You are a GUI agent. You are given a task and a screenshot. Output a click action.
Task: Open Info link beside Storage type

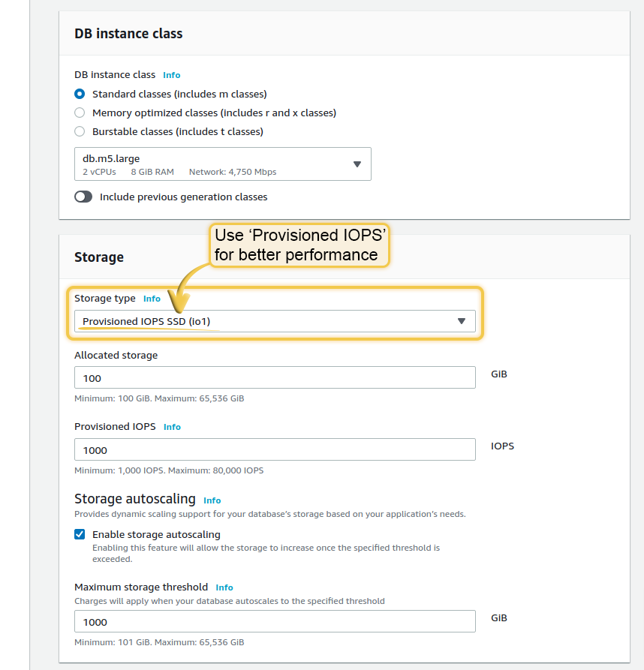(152, 299)
